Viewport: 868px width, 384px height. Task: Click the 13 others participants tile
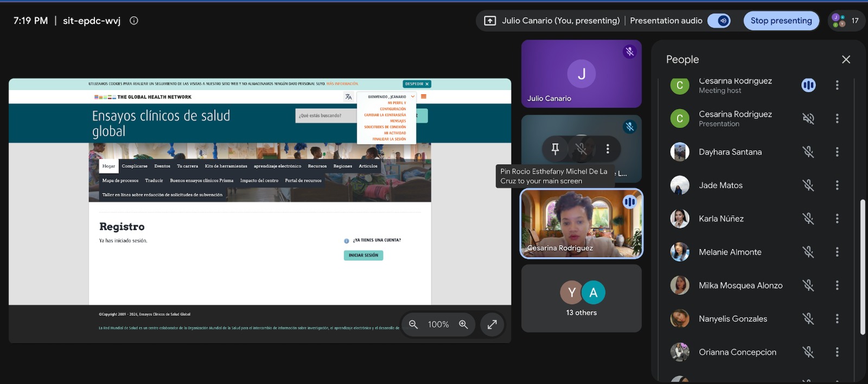582,298
